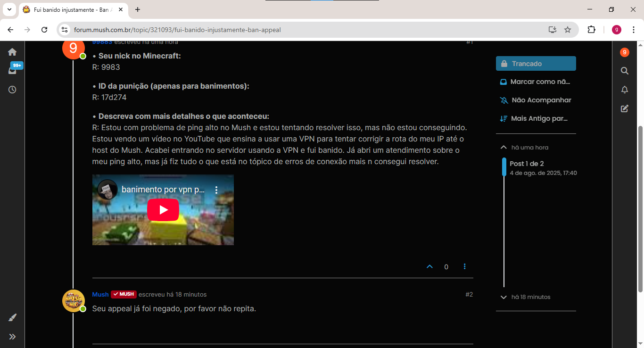Jump to last post via down chevron

click(x=504, y=297)
